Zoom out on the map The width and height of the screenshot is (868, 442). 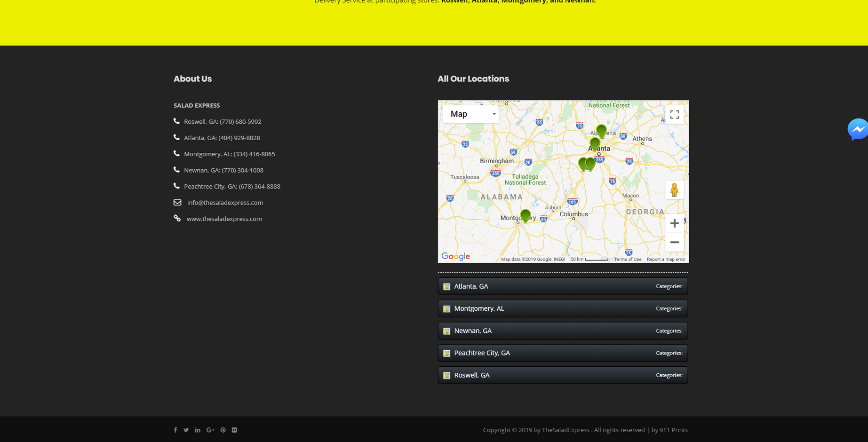(675, 242)
